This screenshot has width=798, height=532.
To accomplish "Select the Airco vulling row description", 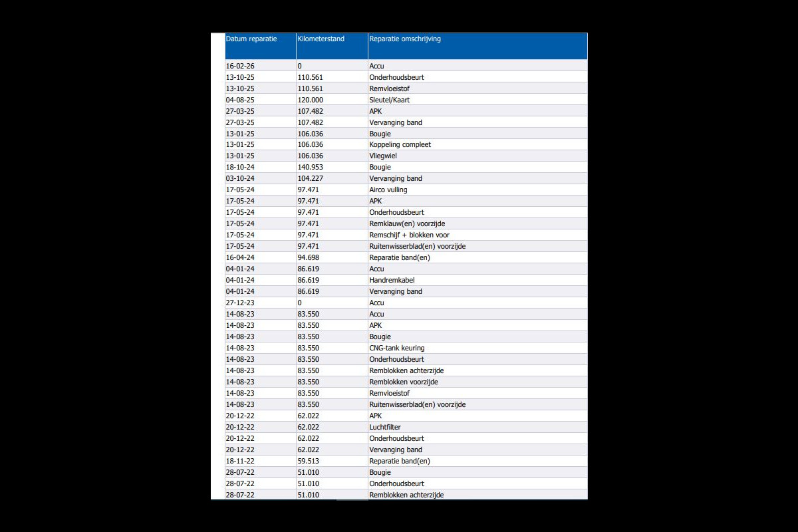I will [x=388, y=190].
